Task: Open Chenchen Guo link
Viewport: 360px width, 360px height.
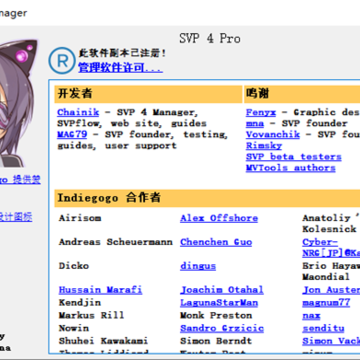Action: pyautogui.click(x=216, y=242)
